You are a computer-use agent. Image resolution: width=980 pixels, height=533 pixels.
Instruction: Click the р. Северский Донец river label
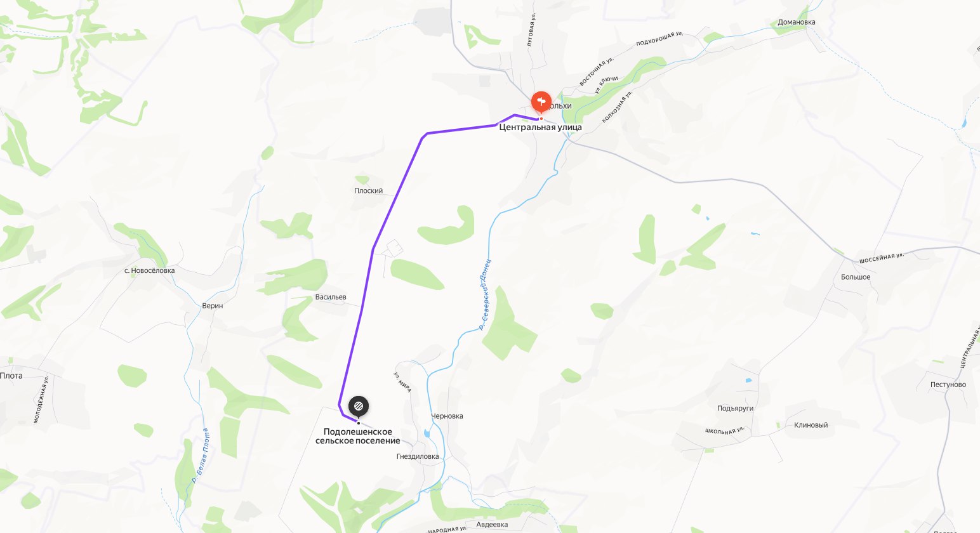[x=485, y=294]
